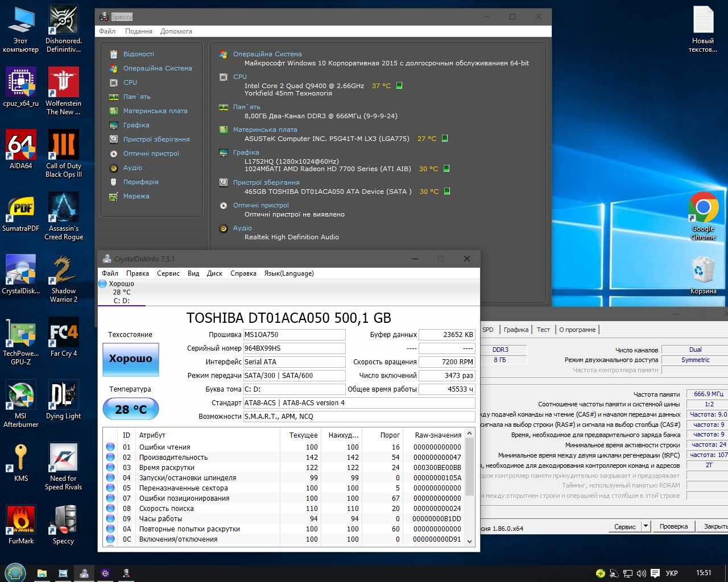Switch to CPU-Z О программе tab
The width and height of the screenshot is (728, 582).
pos(577,330)
